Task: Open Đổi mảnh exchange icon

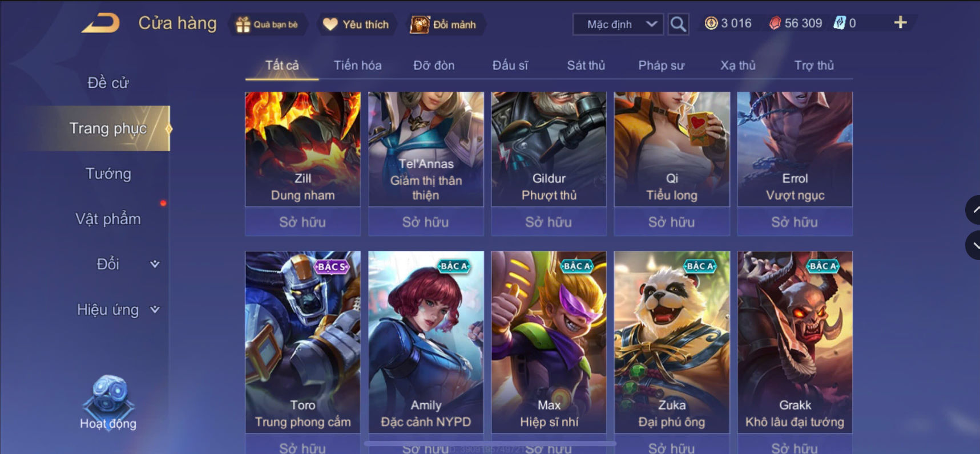Action: 420,25
